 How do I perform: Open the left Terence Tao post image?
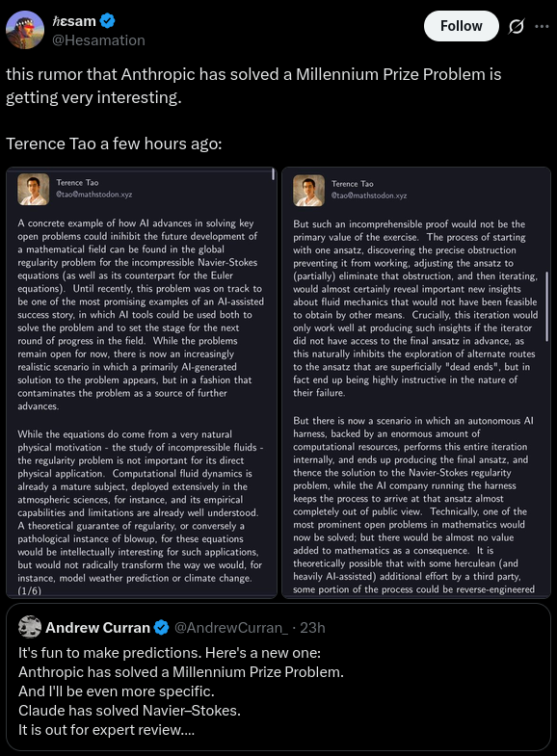pyautogui.click(x=142, y=382)
